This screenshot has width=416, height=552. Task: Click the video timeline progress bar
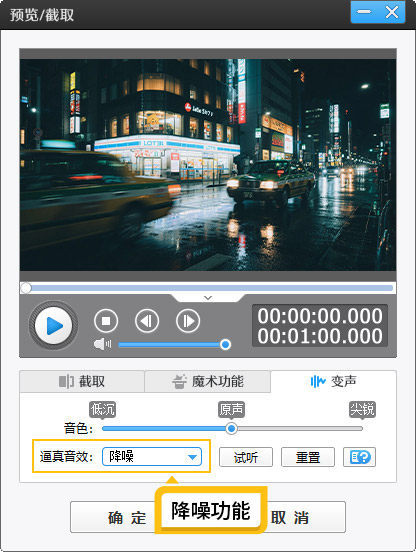point(208,288)
